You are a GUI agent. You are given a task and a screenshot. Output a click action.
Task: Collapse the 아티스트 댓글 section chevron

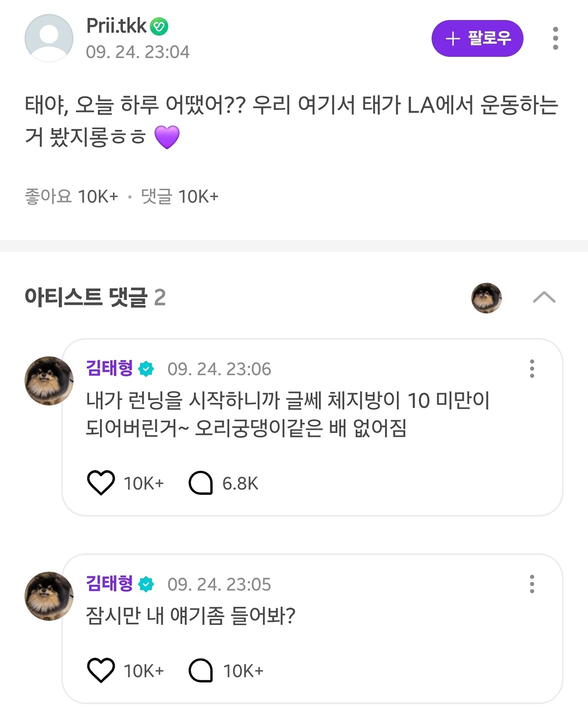pos(544,297)
